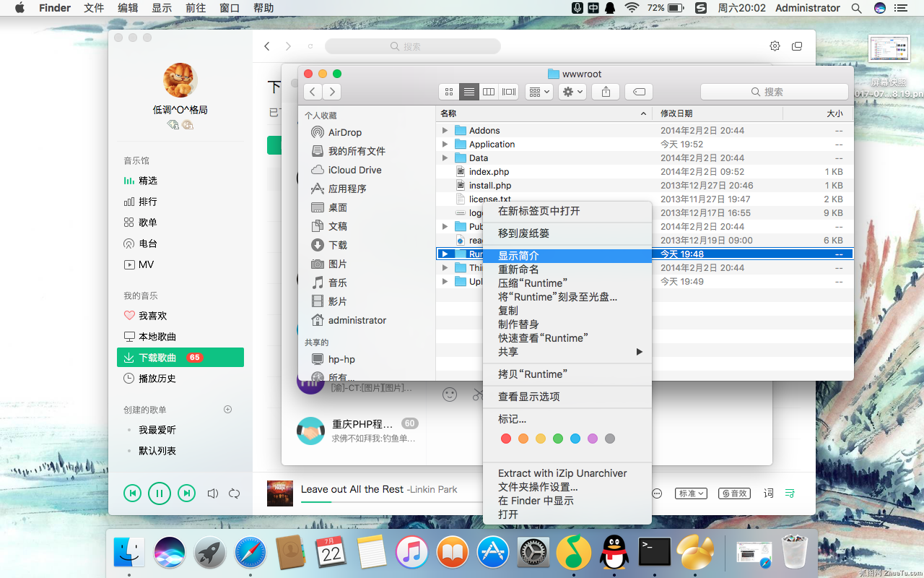Open administrator home in Finder sidebar
Image resolution: width=924 pixels, height=578 pixels.
[x=357, y=320]
